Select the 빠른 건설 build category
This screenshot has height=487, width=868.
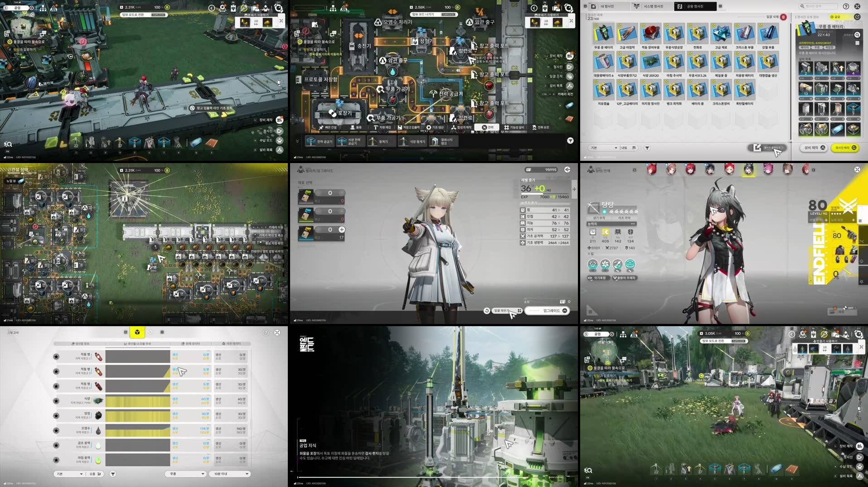328,127
